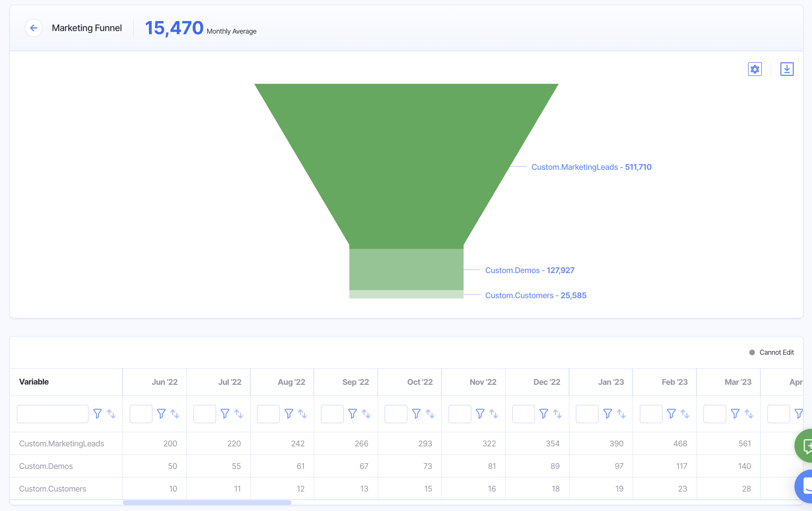
Task: Click the green feedback chat bubble
Action: pyautogui.click(x=807, y=445)
